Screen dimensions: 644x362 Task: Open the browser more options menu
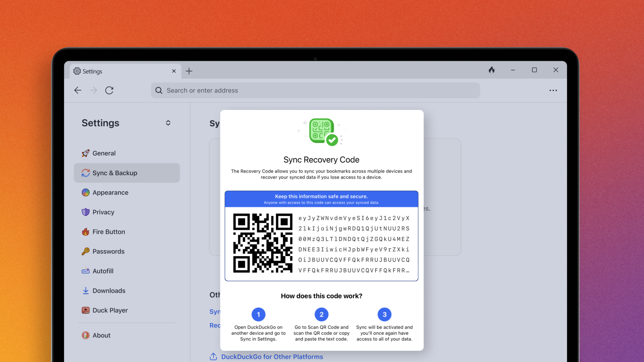click(x=553, y=90)
